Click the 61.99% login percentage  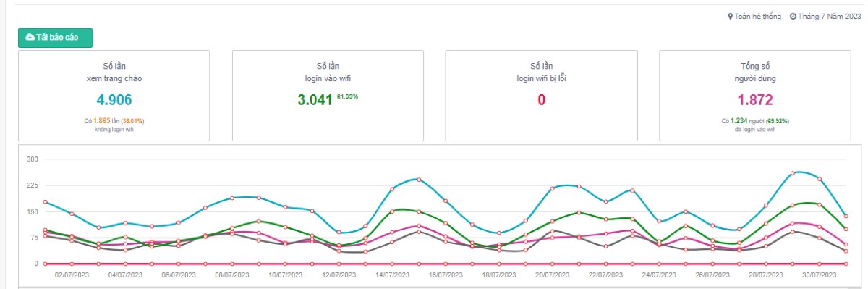point(348,96)
